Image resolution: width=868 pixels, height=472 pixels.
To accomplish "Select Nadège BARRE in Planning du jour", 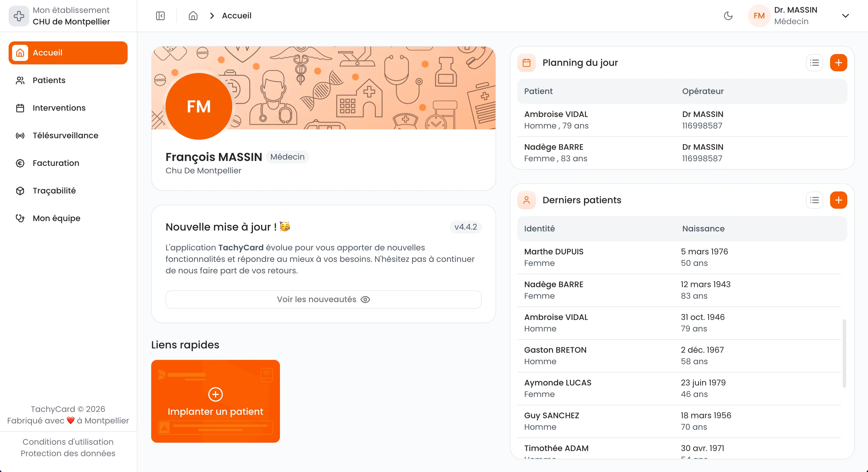I will pyautogui.click(x=682, y=153).
